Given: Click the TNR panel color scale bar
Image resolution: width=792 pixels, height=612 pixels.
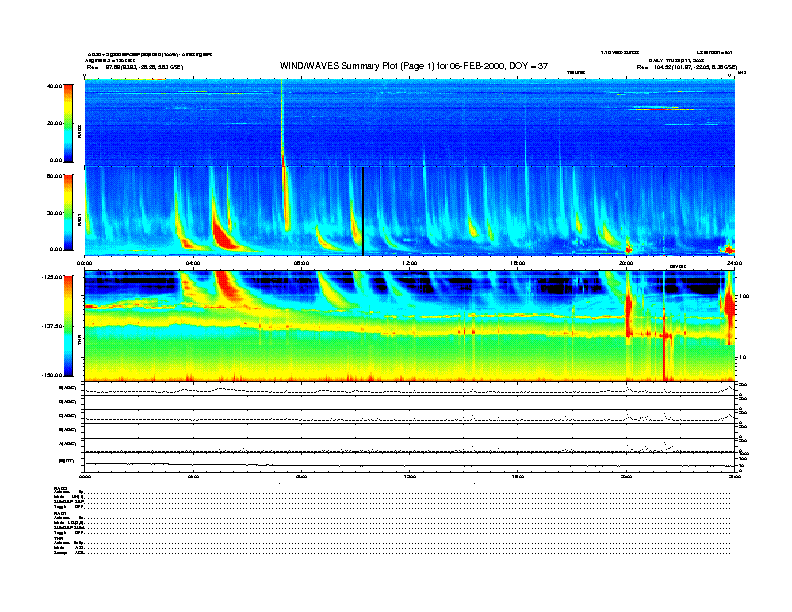Looking at the screenshot, I should coord(68,326).
